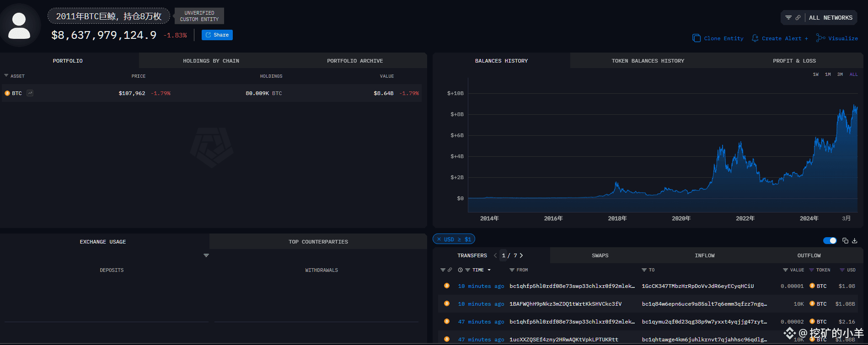Open the TIME column sort dropdown

489,270
